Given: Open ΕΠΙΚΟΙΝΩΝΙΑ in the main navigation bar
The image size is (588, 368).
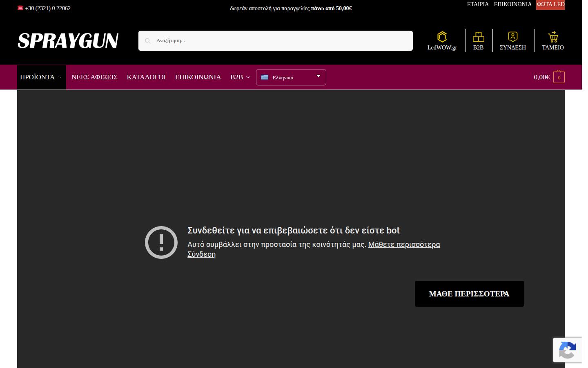Looking at the screenshot, I should tap(198, 77).
